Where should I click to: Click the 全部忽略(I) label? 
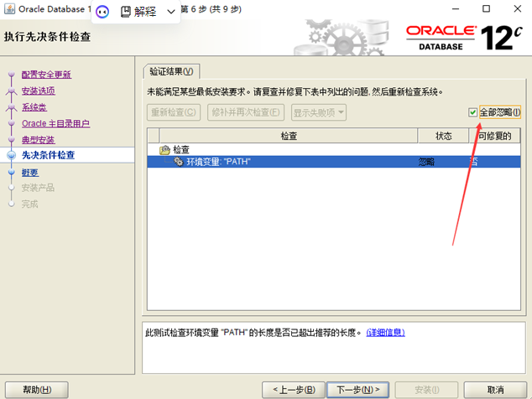500,112
